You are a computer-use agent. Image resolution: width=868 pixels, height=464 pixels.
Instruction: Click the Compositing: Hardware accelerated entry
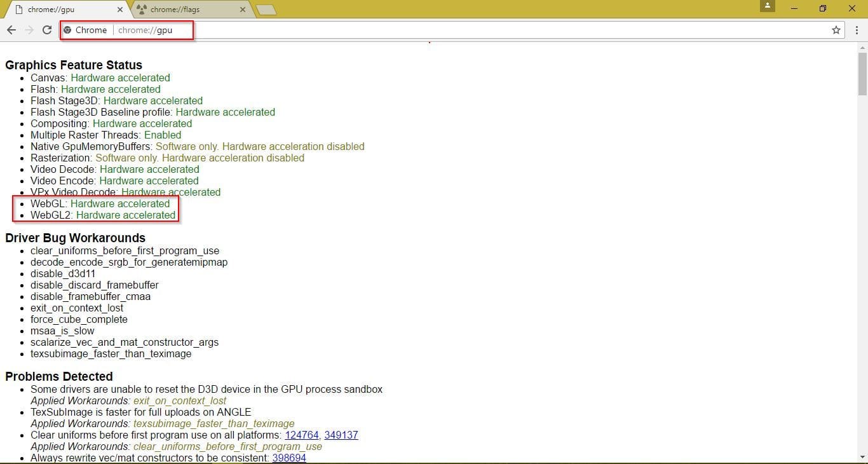tap(111, 124)
